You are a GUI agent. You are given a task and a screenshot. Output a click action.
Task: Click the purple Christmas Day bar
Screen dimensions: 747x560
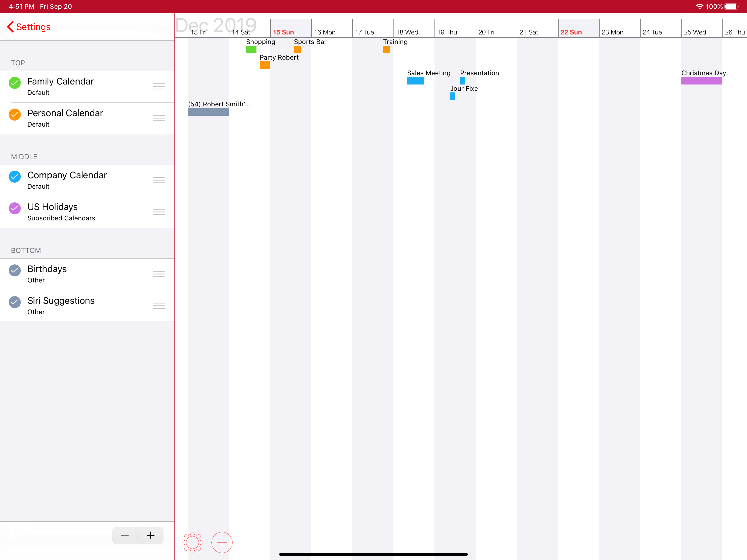[701, 81]
